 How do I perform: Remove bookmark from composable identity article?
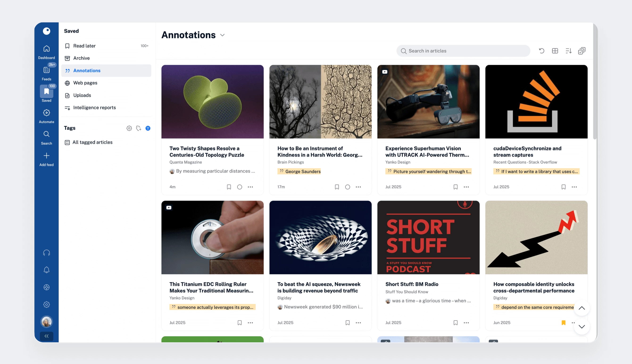click(564, 323)
